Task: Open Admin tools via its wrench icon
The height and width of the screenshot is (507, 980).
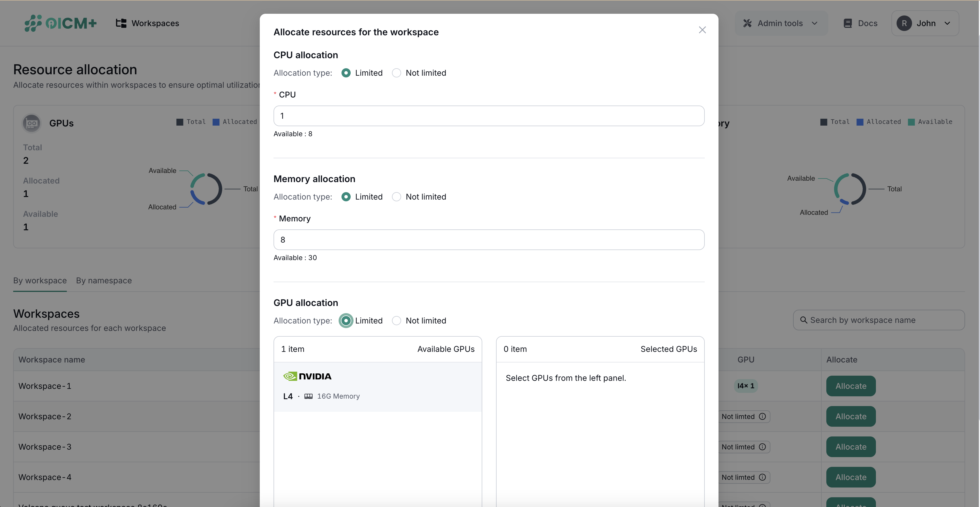Action: click(x=747, y=23)
